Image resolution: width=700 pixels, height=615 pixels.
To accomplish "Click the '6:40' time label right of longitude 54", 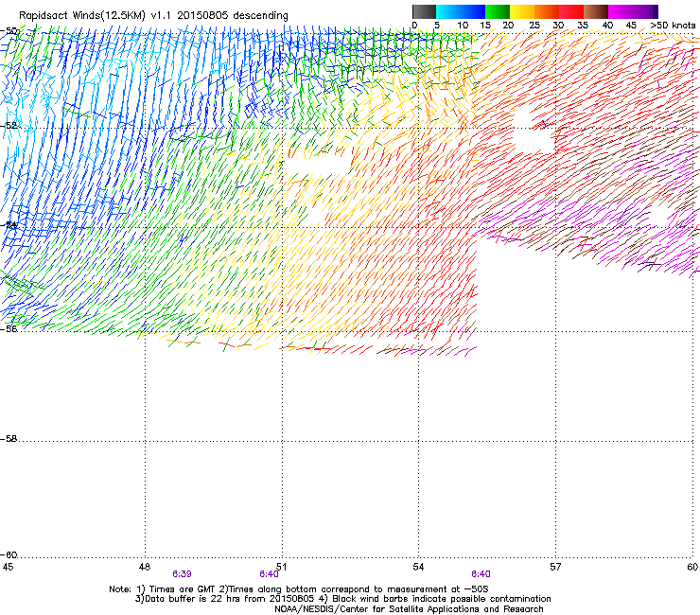I will point(481,574).
